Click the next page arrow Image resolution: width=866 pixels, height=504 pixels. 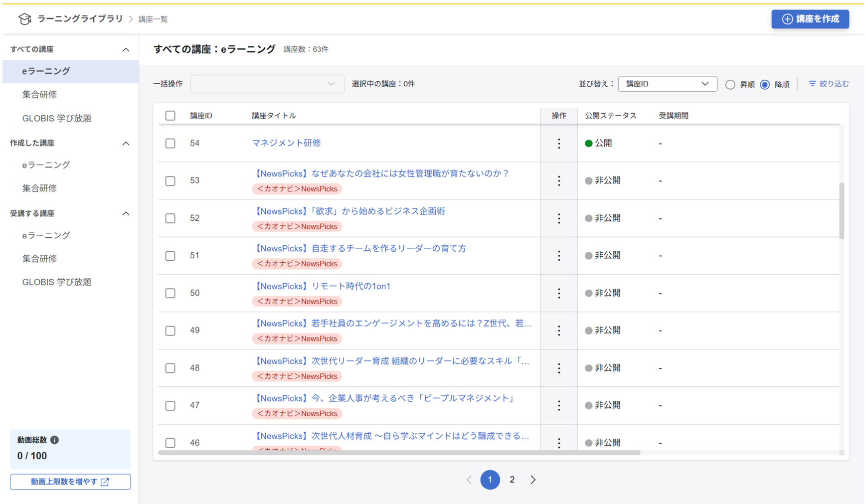coord(533,480)
